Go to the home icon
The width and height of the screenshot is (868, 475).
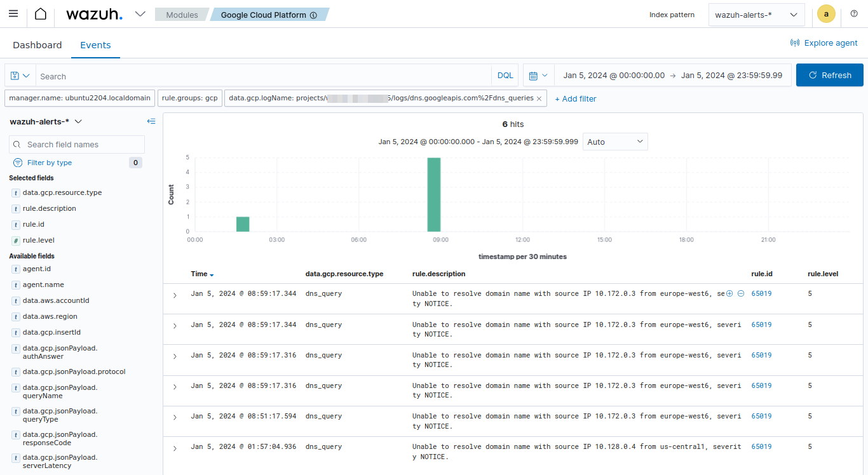point(41,14)
